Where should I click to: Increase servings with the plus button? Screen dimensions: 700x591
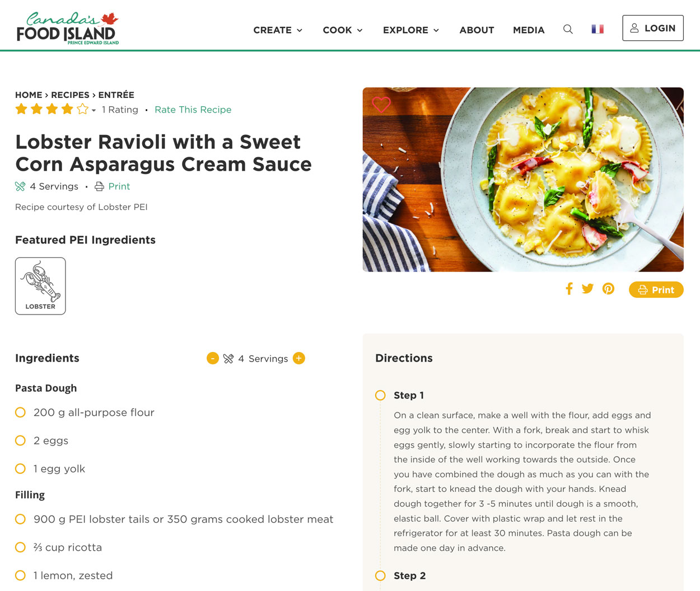299,358
